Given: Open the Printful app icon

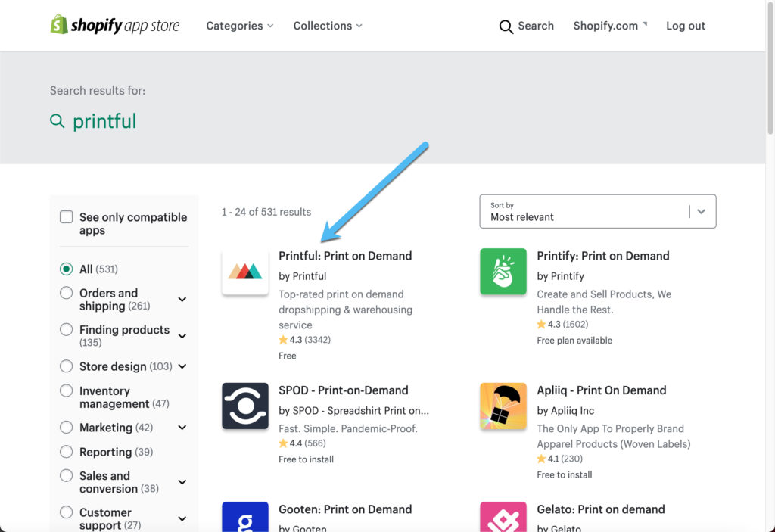Looking at the screenshot, I should 244,271.
